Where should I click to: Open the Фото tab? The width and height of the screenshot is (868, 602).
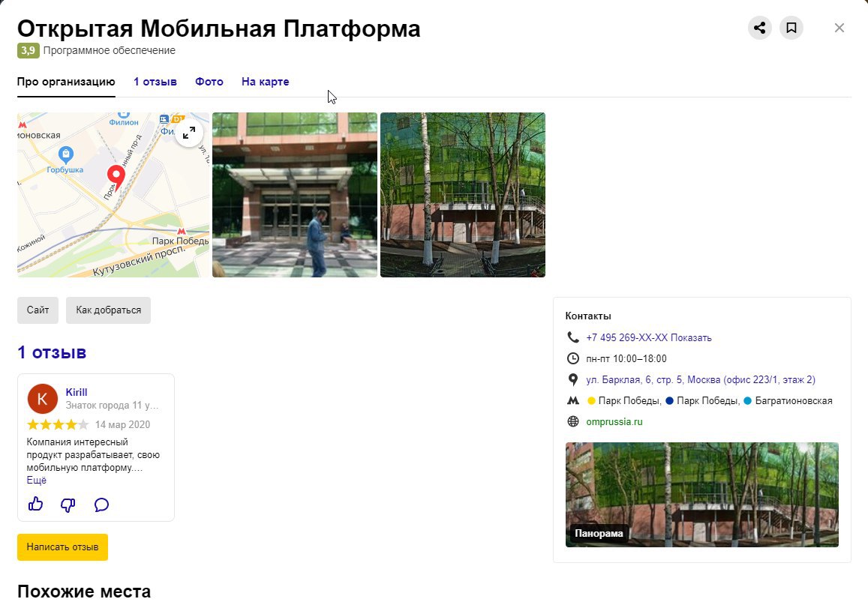(209, 82)
